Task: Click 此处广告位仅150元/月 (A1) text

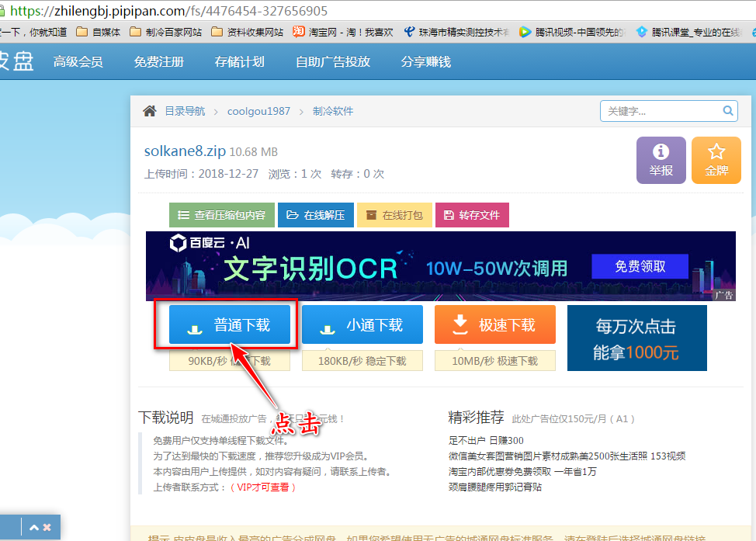Action: (x=574, y=418)
